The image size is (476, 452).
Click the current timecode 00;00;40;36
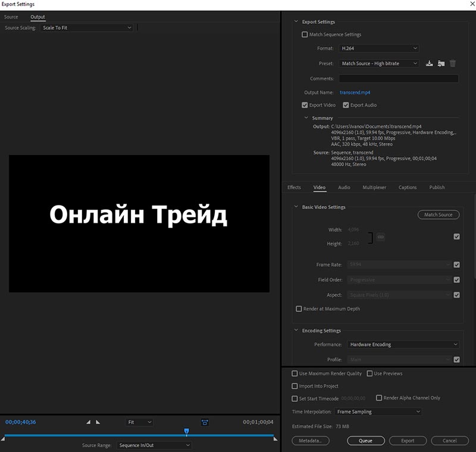coord(21,422)
